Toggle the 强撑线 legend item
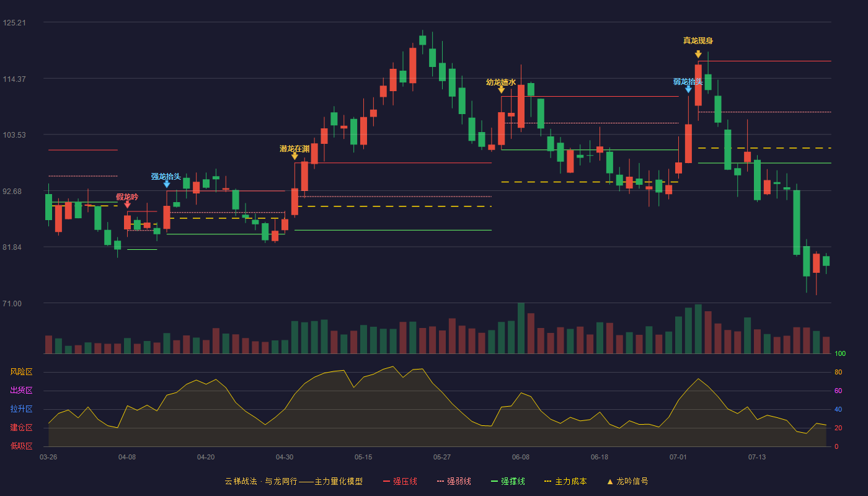The height and width of the screenshot is (496, 868). pos(508,481)
